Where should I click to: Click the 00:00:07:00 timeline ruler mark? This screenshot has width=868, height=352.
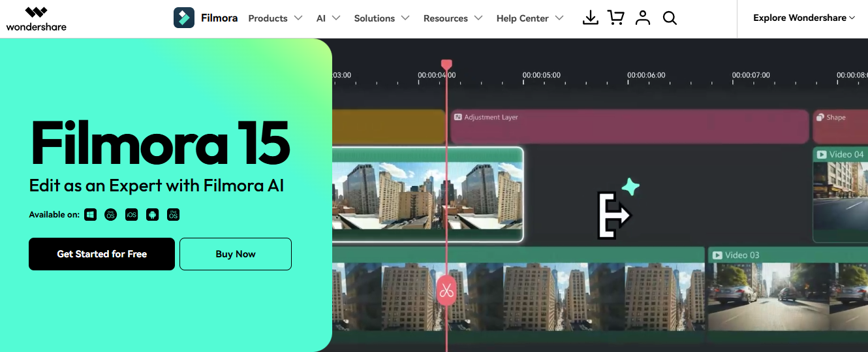[x=751, y=75]
